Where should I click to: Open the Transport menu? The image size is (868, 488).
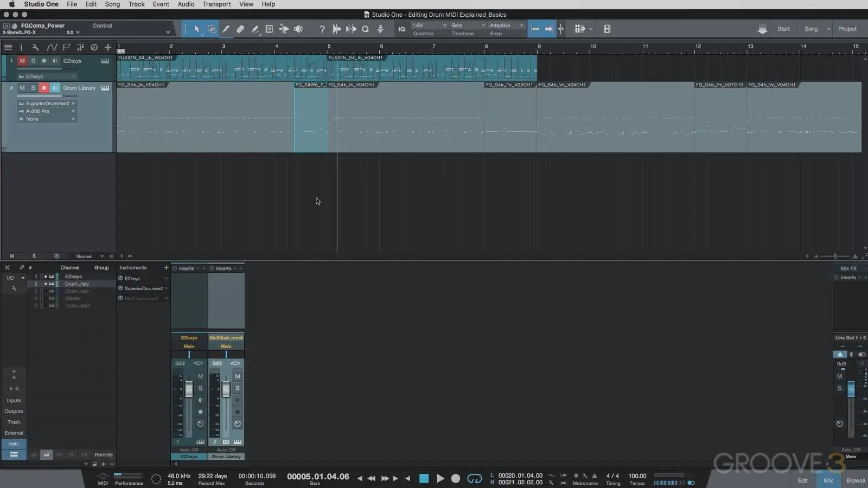point(216,4)
